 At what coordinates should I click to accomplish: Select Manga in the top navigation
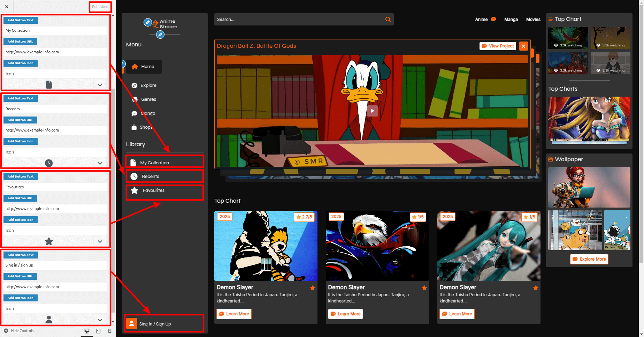pyautogui.click(x=511, y=20)
